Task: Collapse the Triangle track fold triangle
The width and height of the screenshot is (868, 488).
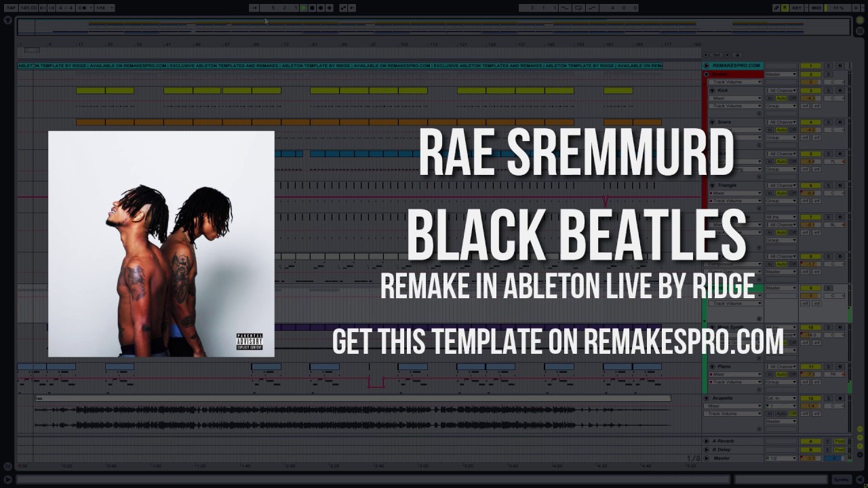Action: [712, 185]
